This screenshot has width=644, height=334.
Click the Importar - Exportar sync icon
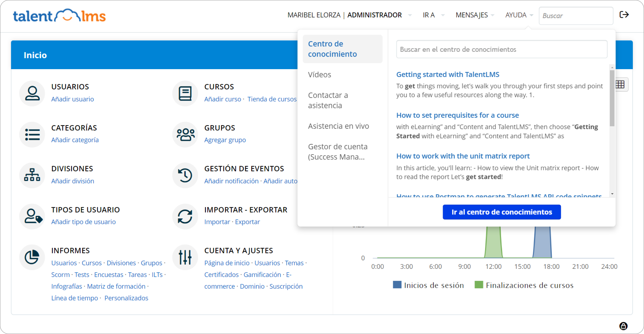185,216
